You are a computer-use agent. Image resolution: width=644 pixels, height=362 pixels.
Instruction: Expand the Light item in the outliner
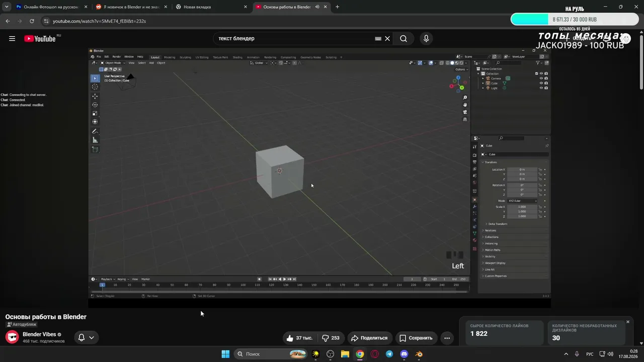pos(483,88)
